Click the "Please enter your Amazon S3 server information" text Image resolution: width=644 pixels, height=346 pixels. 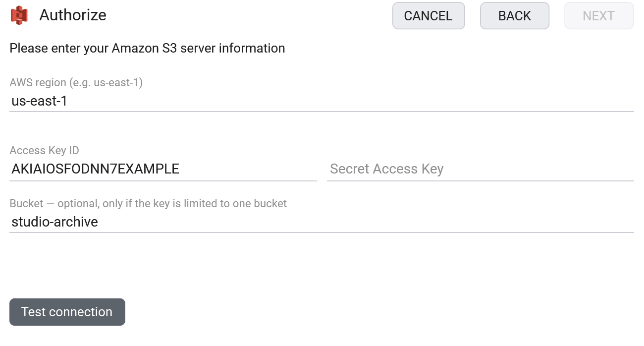pyautogui.click(x=147, y=48)
